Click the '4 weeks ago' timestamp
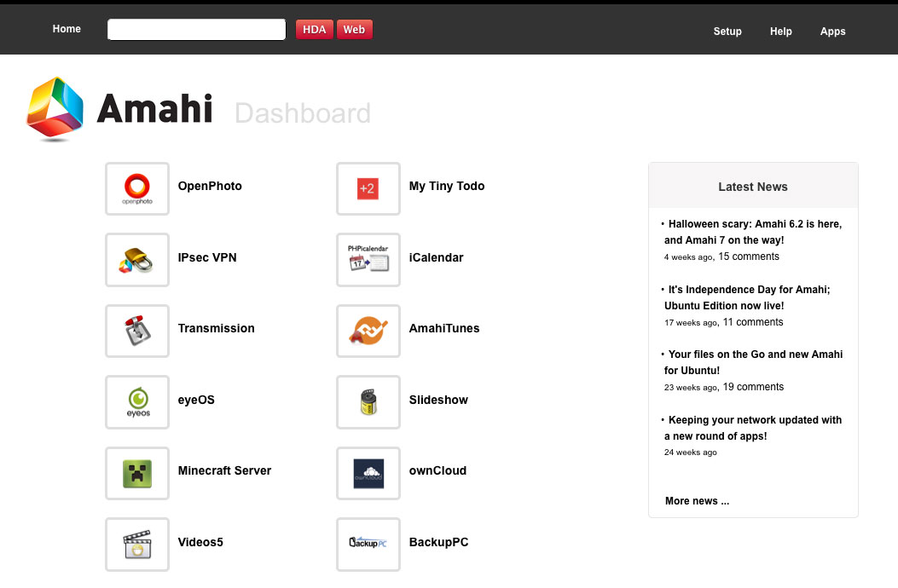Image resolution: width=898 pixels, height=588 pixels. click(688, 257)
